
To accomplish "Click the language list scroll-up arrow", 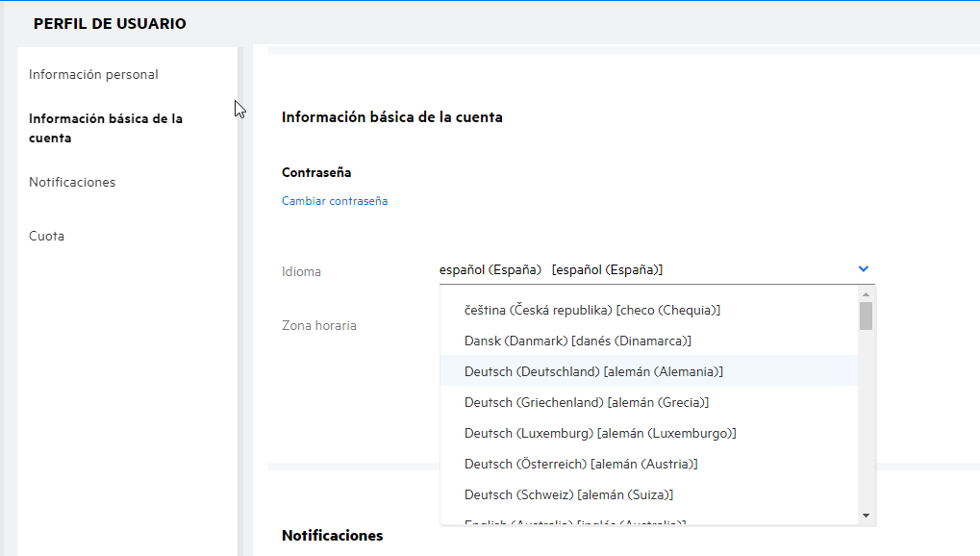I will [866, 294].
